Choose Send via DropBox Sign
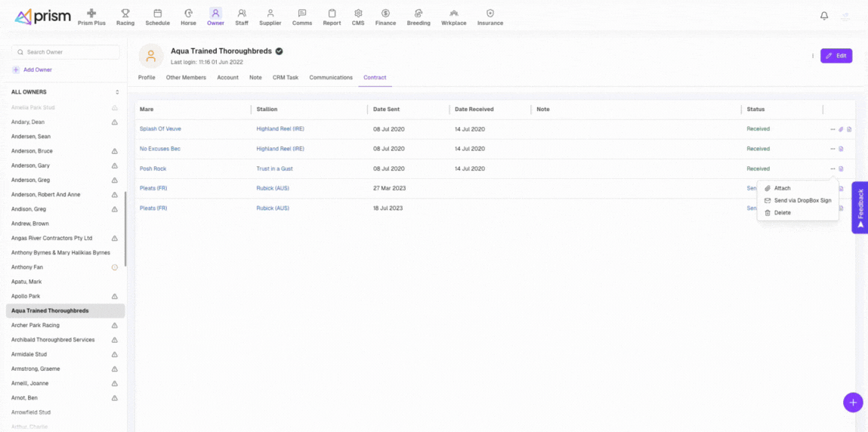 coord(802,200)
